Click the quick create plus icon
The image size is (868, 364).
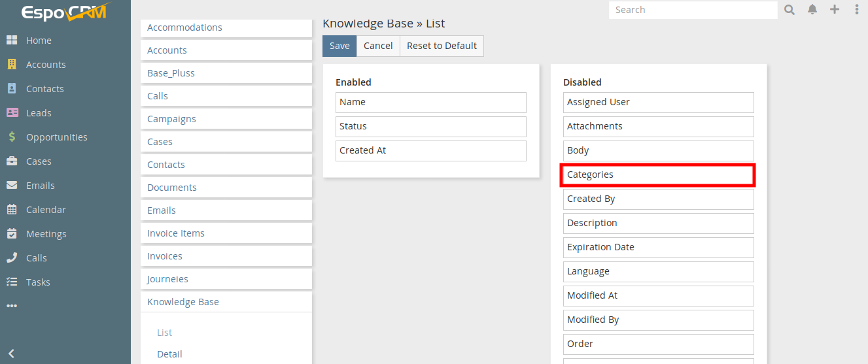click(835, 10)
